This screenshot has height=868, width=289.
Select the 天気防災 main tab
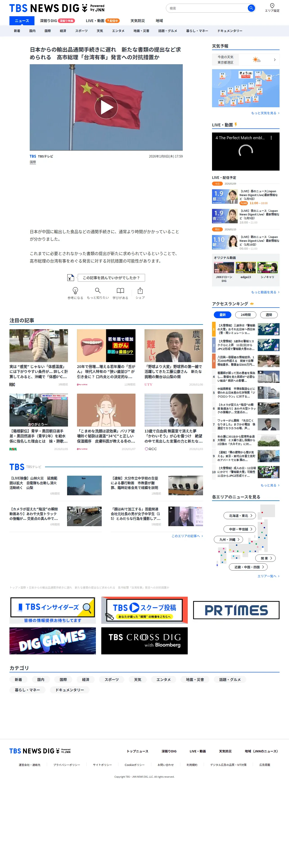pos(137,21)
